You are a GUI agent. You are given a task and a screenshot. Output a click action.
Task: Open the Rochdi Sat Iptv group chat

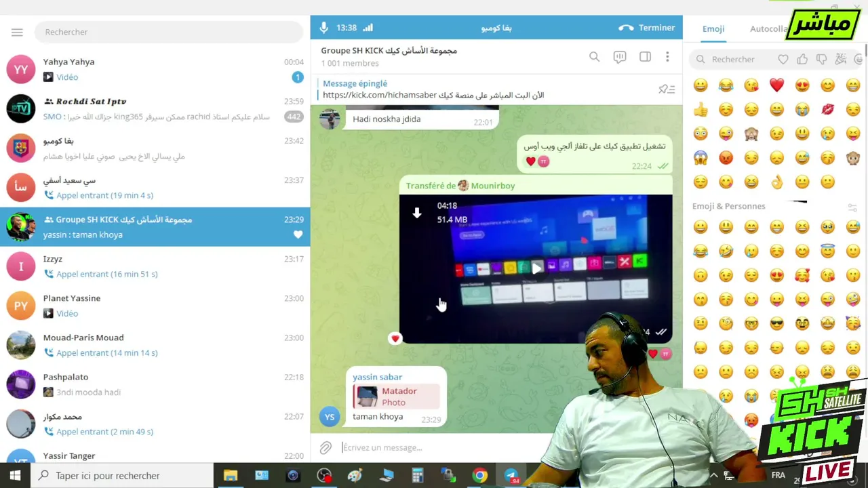pyautogui.click(x=155, y=108)
